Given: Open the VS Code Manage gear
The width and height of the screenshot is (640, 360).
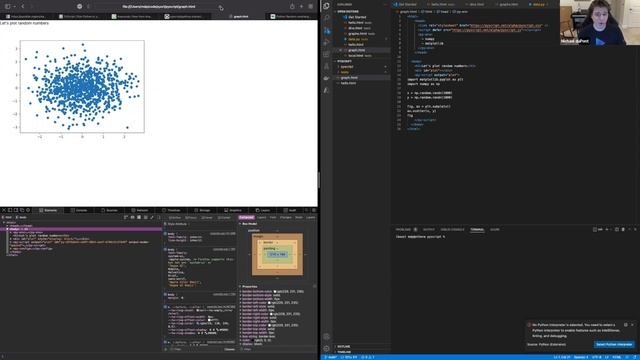Looking at the screenshot, I should pyautogui.click(x=326, y=349).
